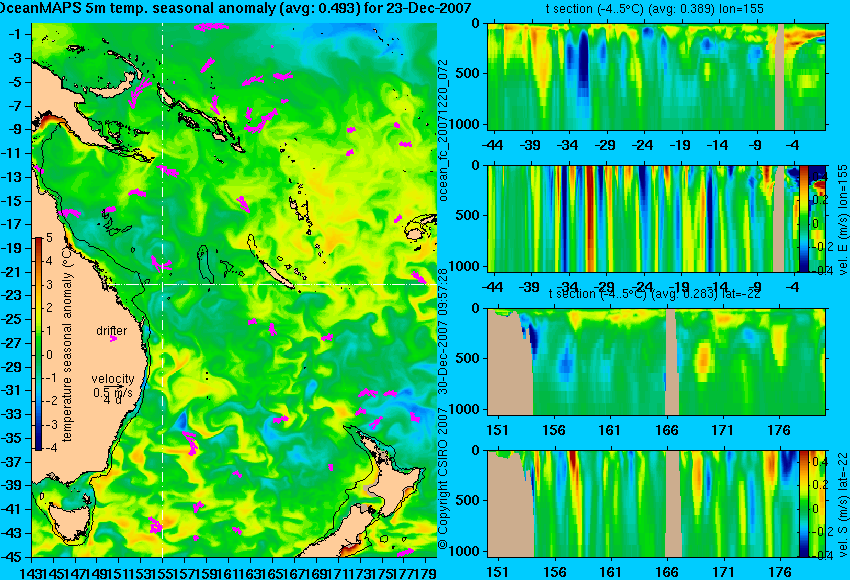This screenshot has width=850, height=580.
Task: Click the -23 latitude tick on the map axis
Action: click(15, 295)
